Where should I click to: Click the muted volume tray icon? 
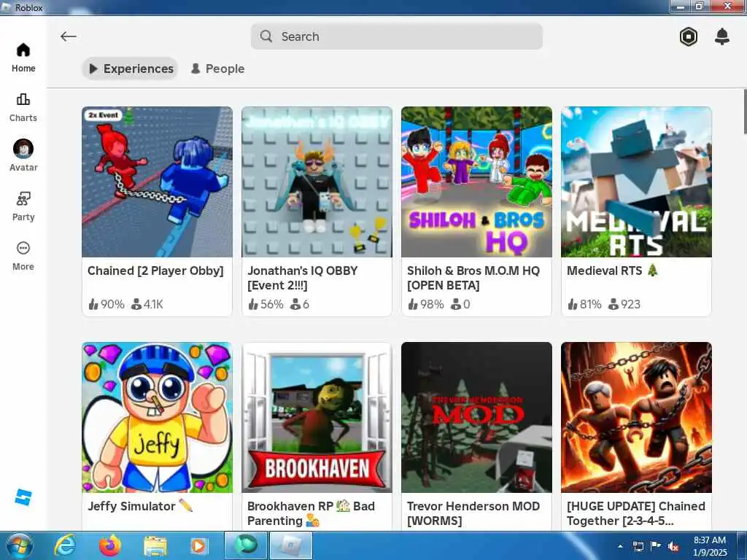point(673,546)
